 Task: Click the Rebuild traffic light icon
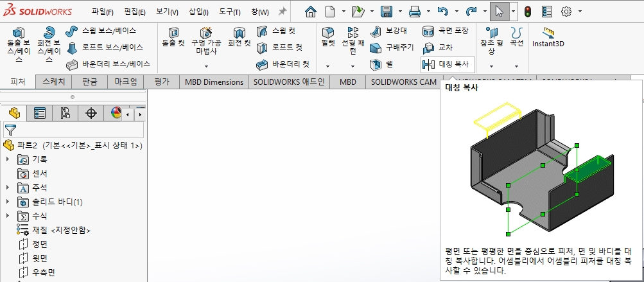coord(527,12)
